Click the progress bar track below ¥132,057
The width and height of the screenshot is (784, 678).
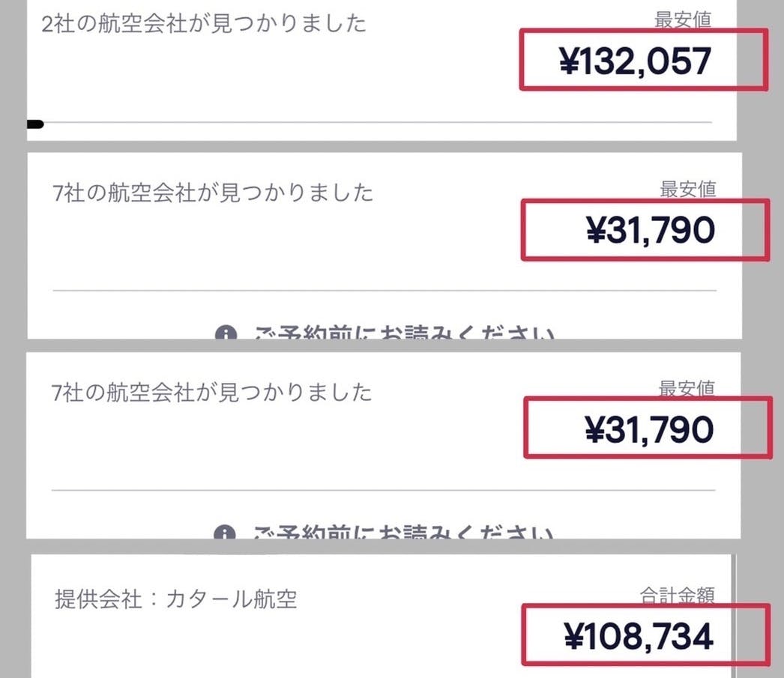[x=375, y=122]
